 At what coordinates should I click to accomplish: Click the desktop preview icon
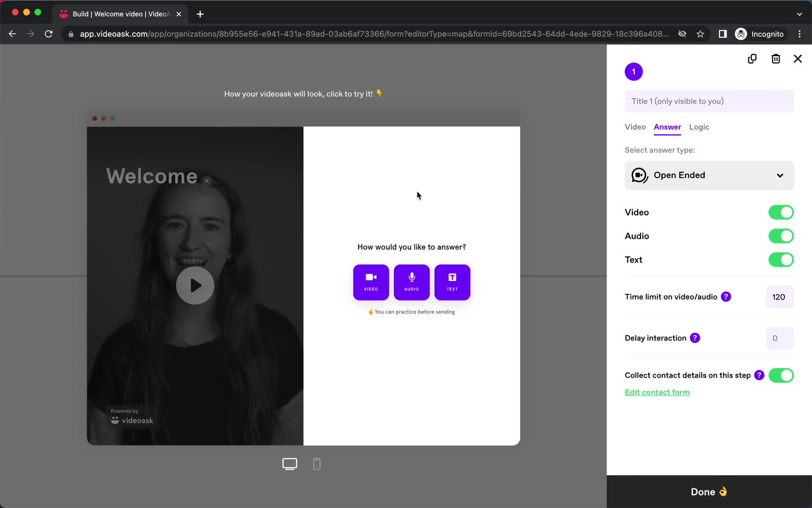pos(290,464)
